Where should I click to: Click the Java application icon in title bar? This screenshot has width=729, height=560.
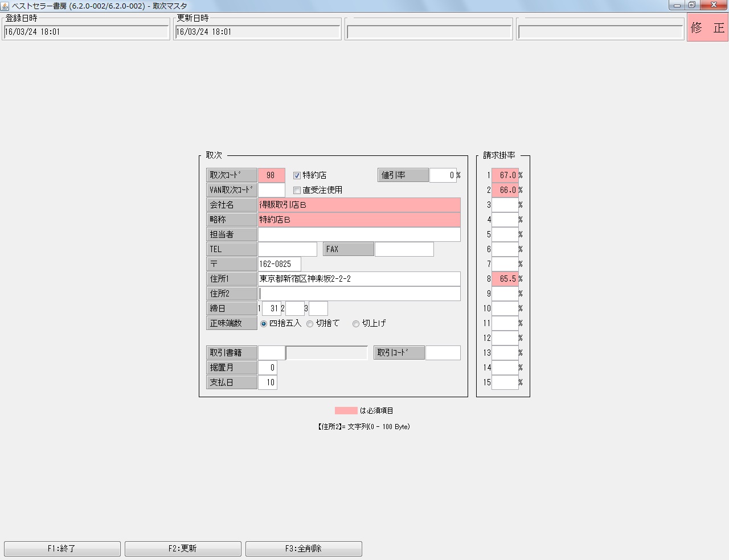(x=5, y=6)
